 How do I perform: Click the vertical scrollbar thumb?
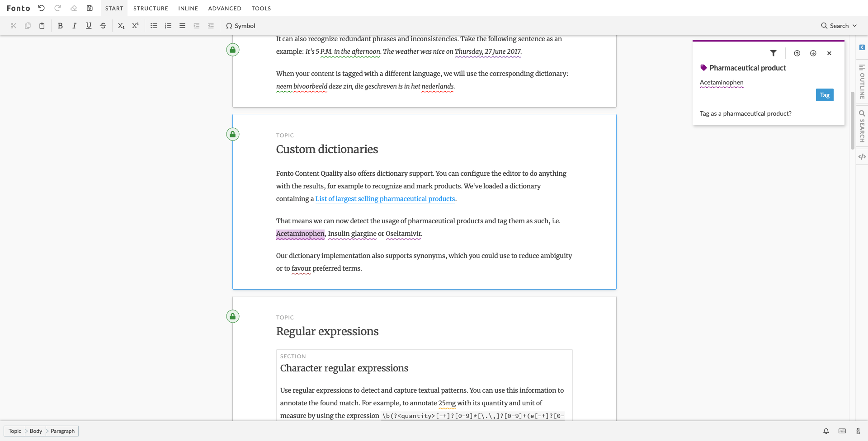852,120
